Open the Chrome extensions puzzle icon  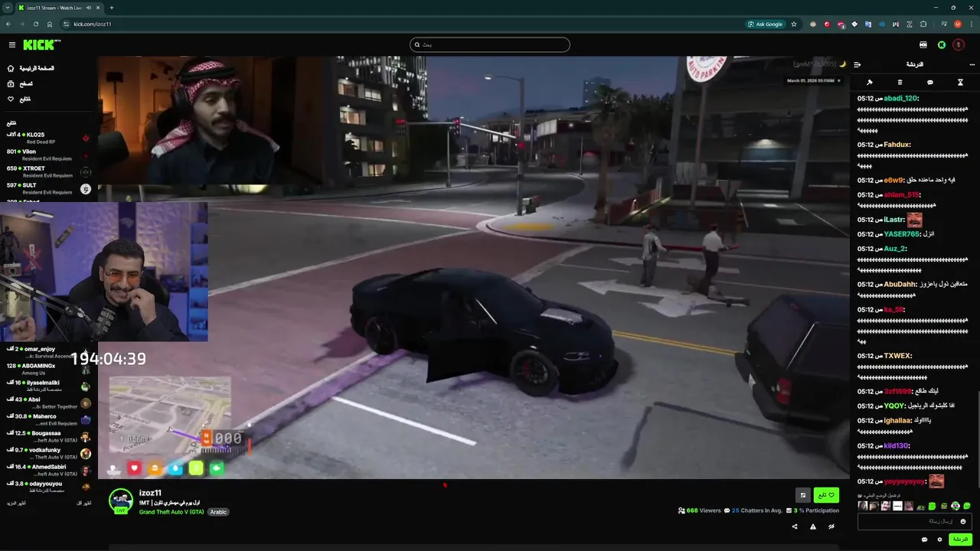tap(923, 24)
